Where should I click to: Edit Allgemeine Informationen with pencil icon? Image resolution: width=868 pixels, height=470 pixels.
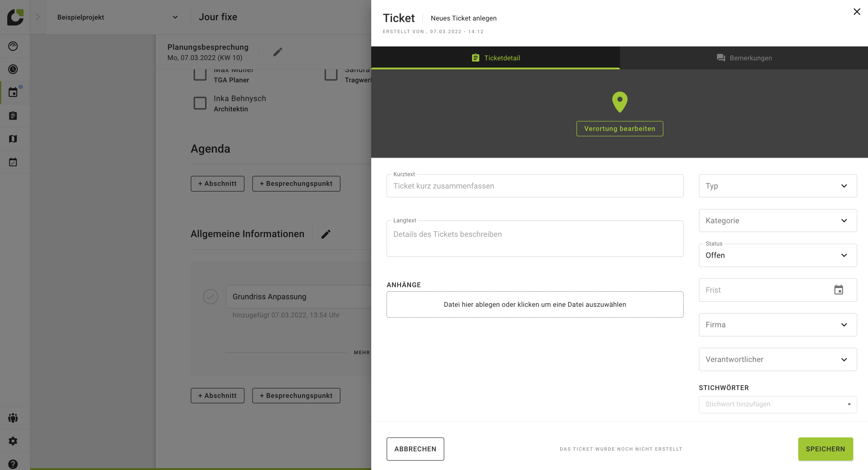pyautogui.click(x=325, y=234)
